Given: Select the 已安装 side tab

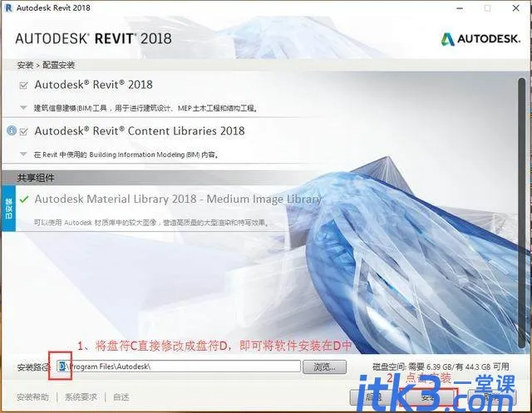Looking at the screenshot, I should coord(8,209).
